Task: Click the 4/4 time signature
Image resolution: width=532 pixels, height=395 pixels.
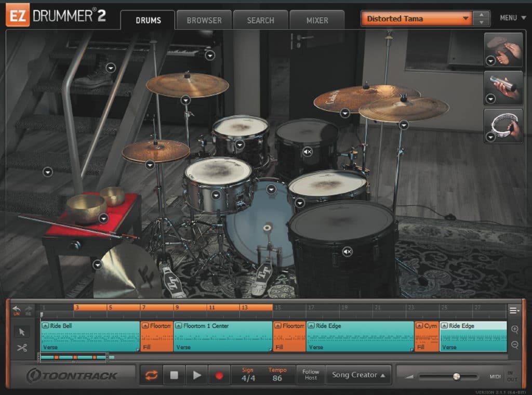Action: tap(248, 378)
